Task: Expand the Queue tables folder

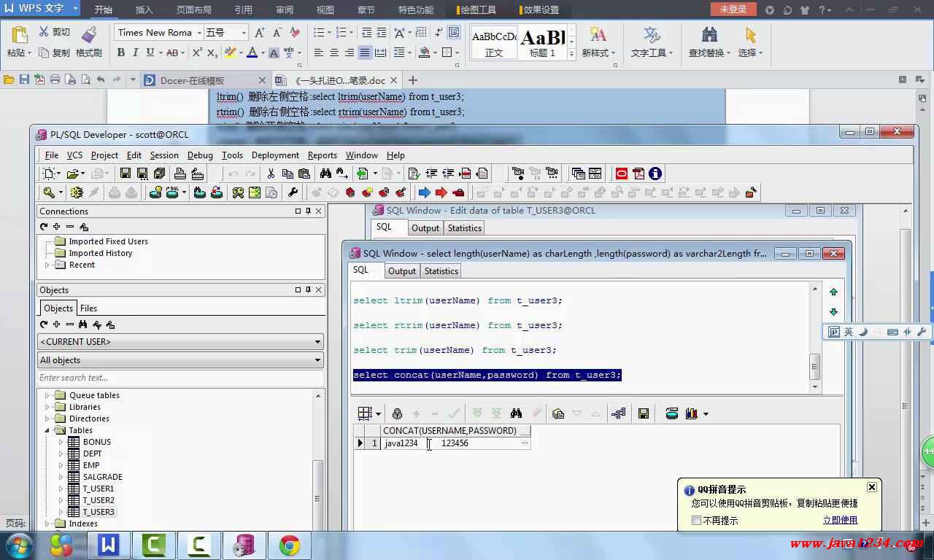Action: [x=47, y=395]
